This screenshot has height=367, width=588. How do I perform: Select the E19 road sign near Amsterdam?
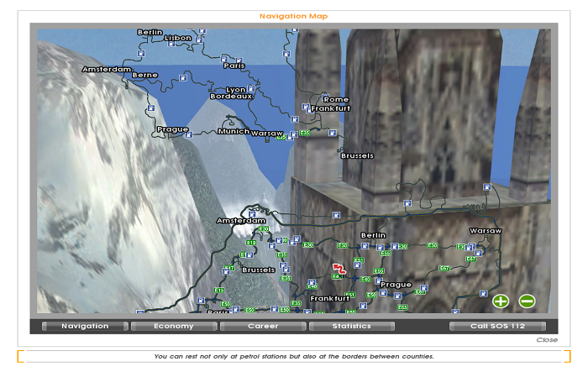pyautogui.click(x=249, y=243)
